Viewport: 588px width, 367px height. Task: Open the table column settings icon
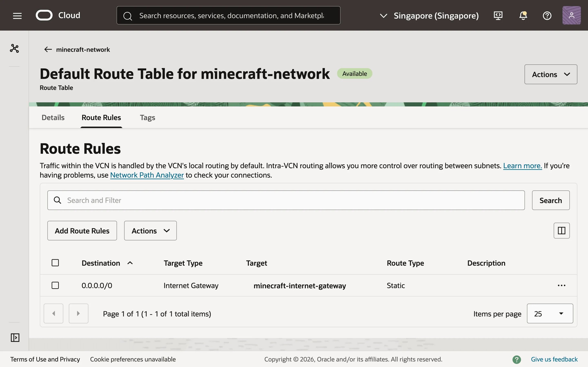click(561, 231)
